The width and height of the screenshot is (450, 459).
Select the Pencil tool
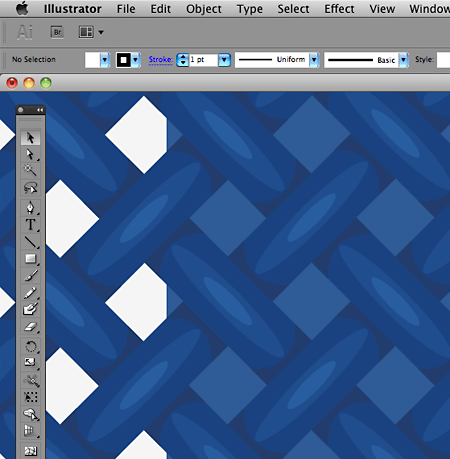tap(30, 293)
